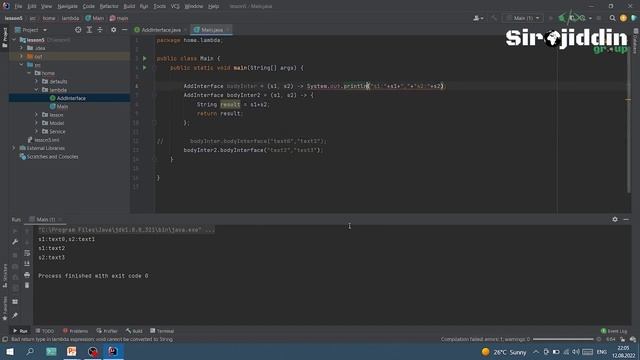
Task: Click the weather widget on taskbar
Action: [504, 352]
